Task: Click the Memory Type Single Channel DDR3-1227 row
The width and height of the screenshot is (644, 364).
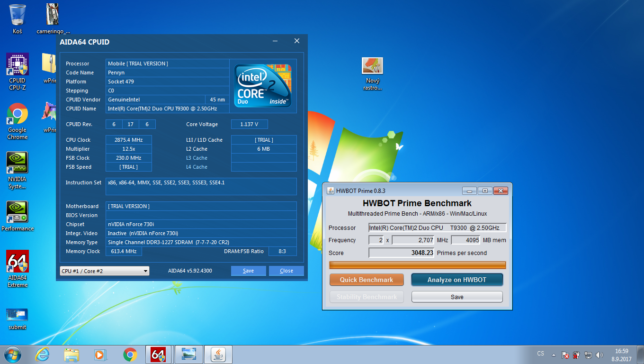Action: [x=201, y=242]
